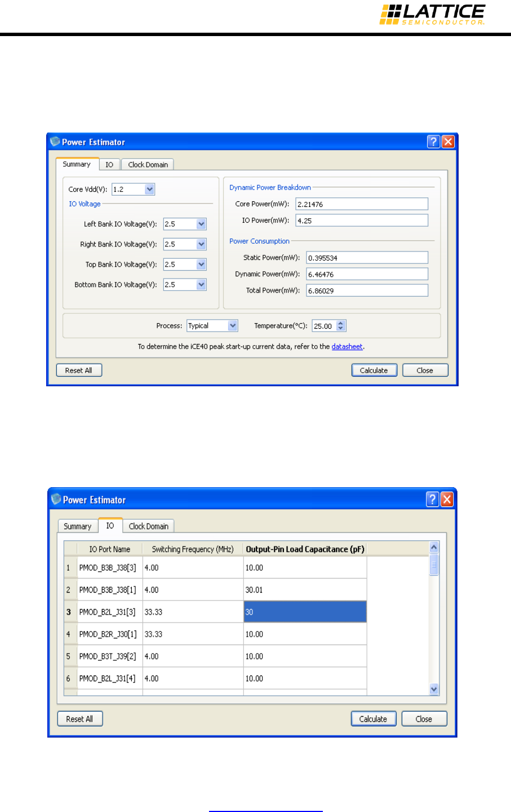Click frequency cell 4.00 for PMOD_B3T_J39[2]

193,656
